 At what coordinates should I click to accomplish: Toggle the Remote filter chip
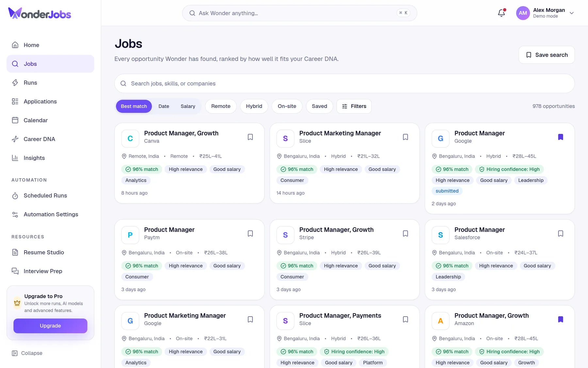point(221,106)
